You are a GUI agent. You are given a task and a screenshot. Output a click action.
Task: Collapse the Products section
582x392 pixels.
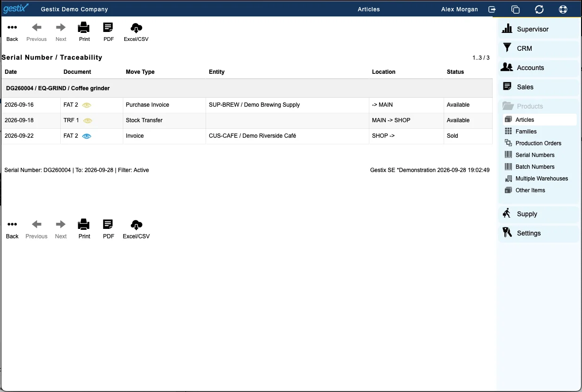tap(538, 106)
